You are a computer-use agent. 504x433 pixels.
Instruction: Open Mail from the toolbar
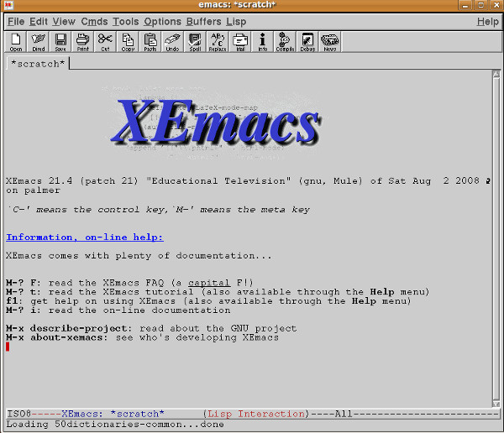(240, 42)
